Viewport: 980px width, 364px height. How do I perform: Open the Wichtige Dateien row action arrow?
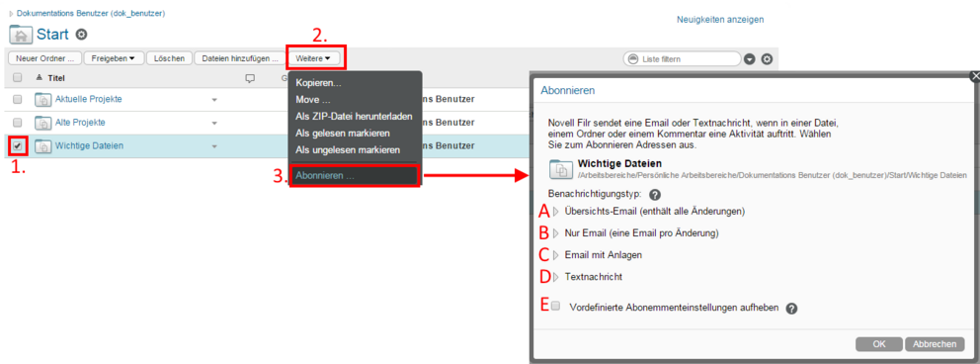click(x=213, y=147)
